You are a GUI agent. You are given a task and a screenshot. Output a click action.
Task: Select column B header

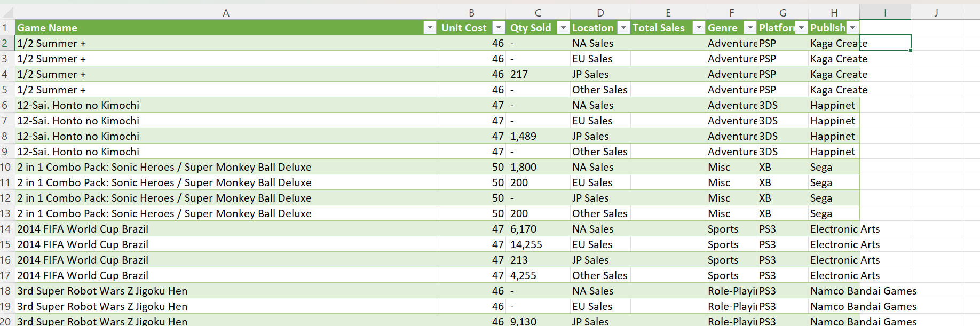coord(472,12)
